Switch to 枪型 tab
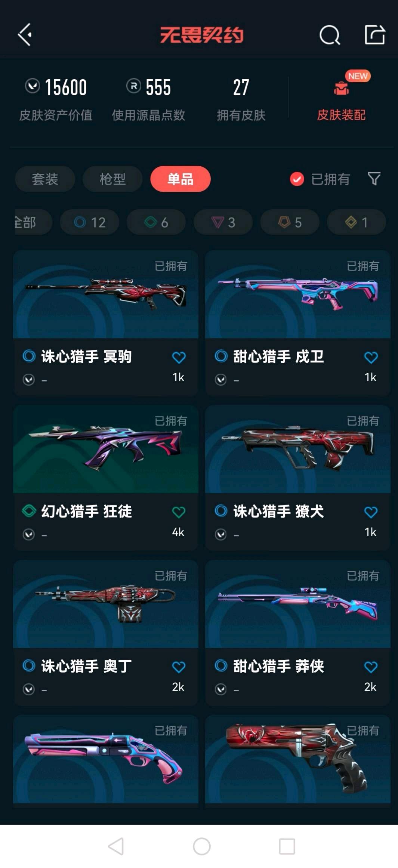 coord(112,179)
